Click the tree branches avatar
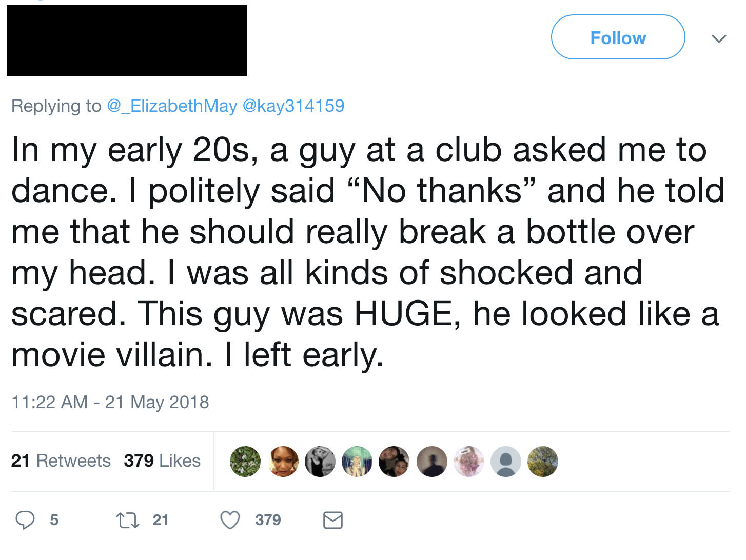Viewport: 746px width, 560px height. point(543,461)
